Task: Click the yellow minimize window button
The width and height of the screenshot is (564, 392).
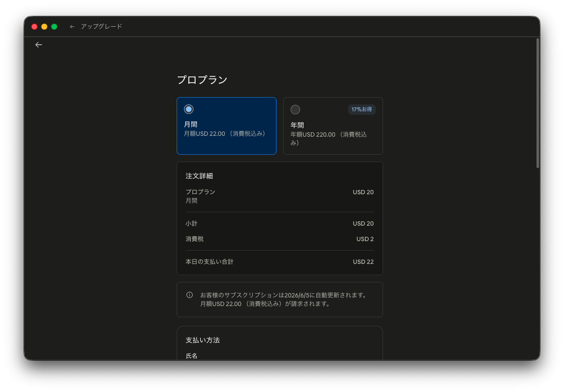Action: point(44,27)
